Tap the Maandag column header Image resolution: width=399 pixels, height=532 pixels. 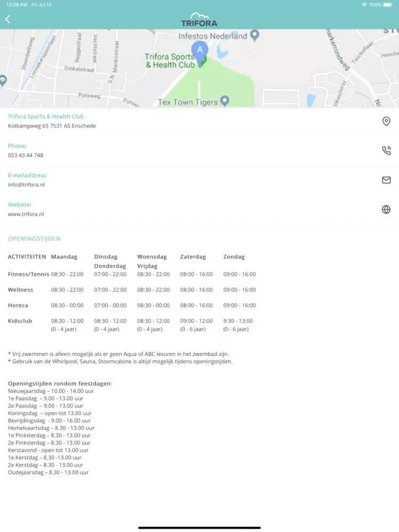coord(64,257)
